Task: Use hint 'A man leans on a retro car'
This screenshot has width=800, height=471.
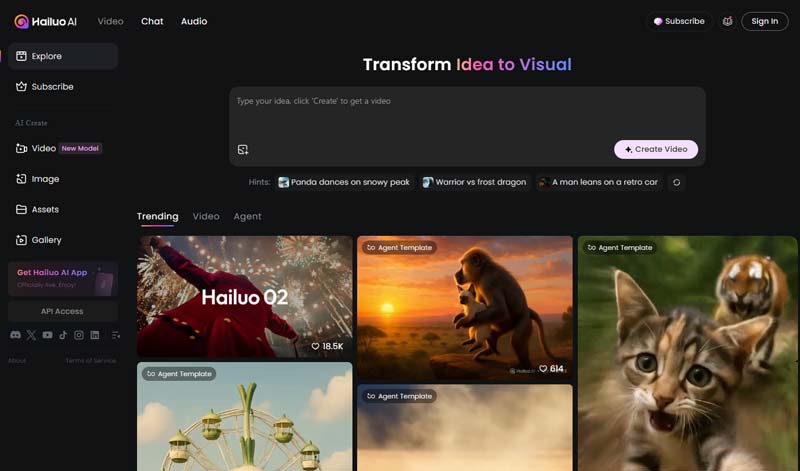Action: (x=599, y=182)
